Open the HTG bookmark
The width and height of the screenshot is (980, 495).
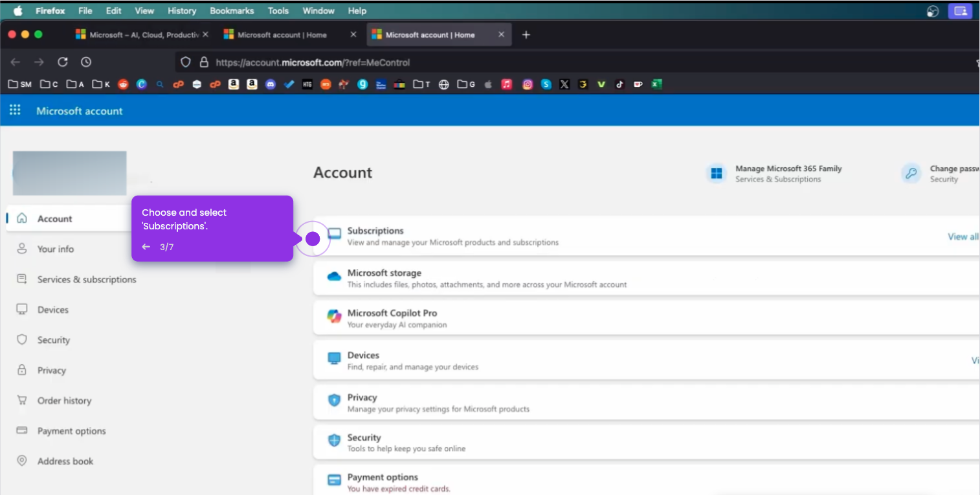(x=307, y=84)
